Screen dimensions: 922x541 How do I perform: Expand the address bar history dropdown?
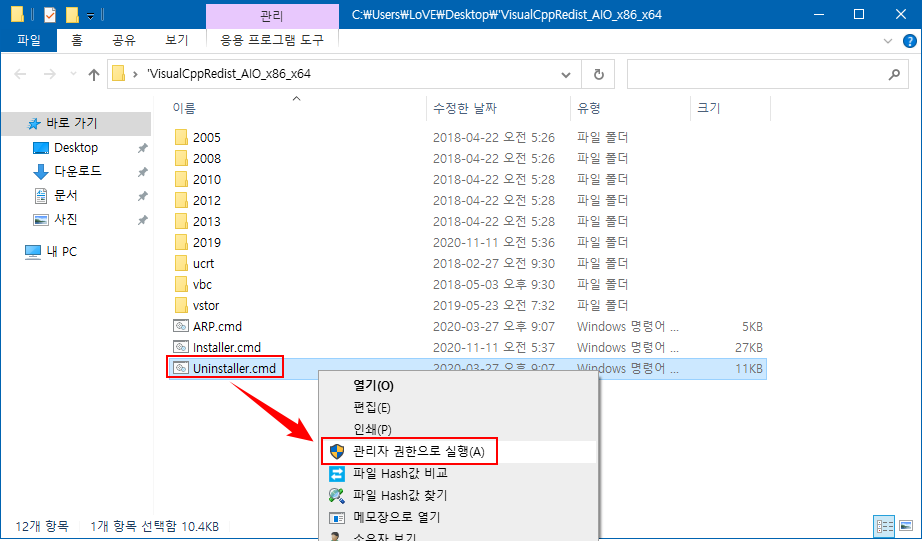[566, 74]
